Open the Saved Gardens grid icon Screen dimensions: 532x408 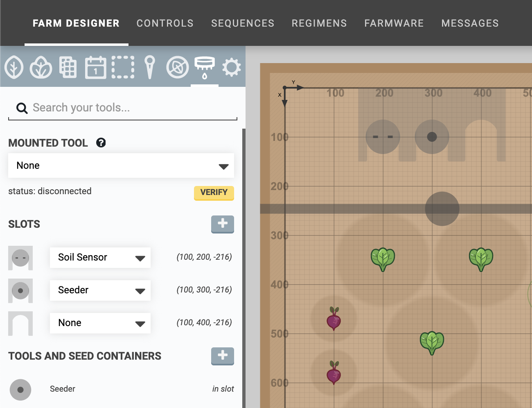click(x=68, y=67)
